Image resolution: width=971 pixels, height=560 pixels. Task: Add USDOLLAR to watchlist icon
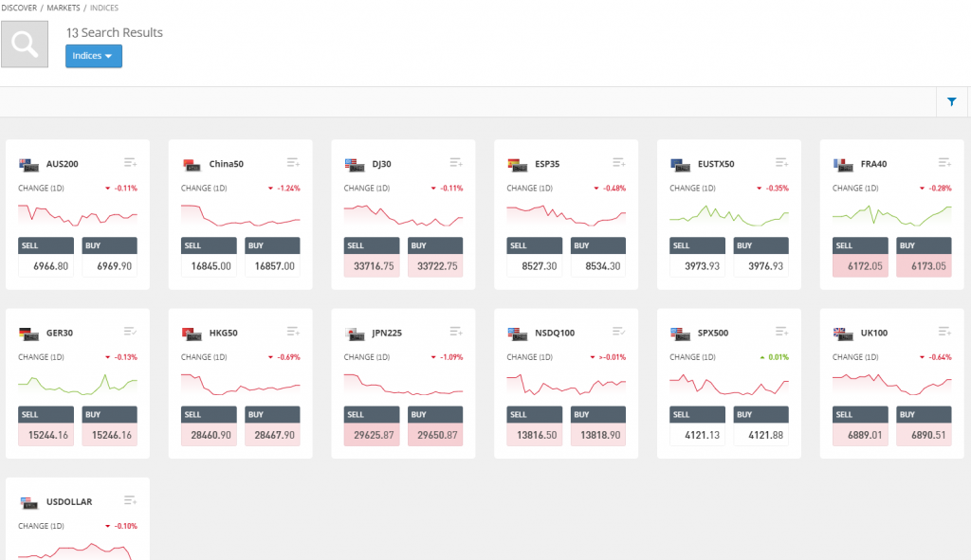tap(130, 500)
